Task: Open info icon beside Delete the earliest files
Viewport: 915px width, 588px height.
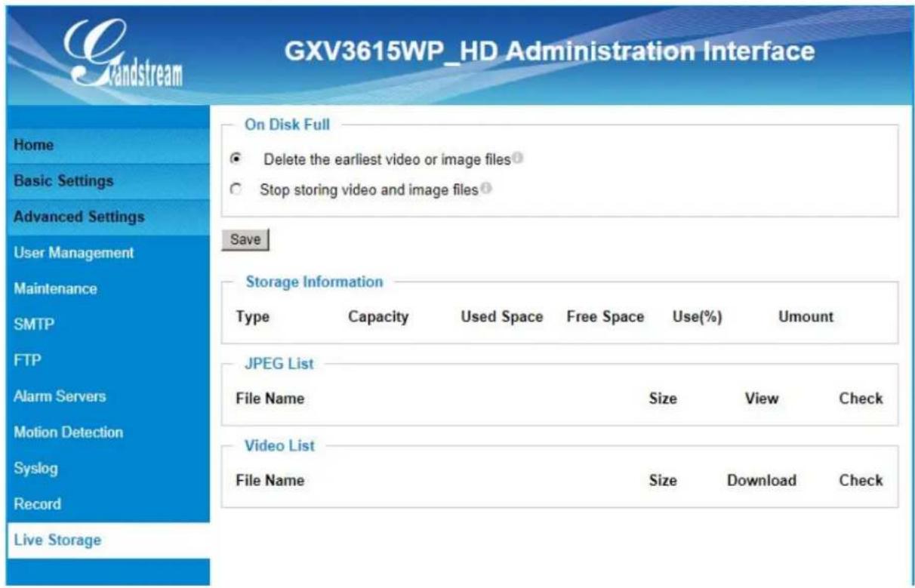Action: tap(517, 159)
